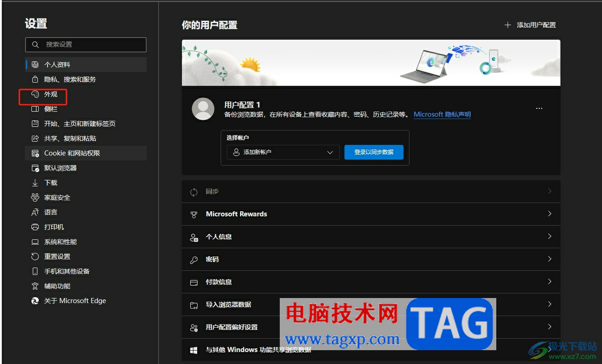The image size is (602, 364).
Task: Focus the 搜索设置 search box
Action: click(86, 45)
